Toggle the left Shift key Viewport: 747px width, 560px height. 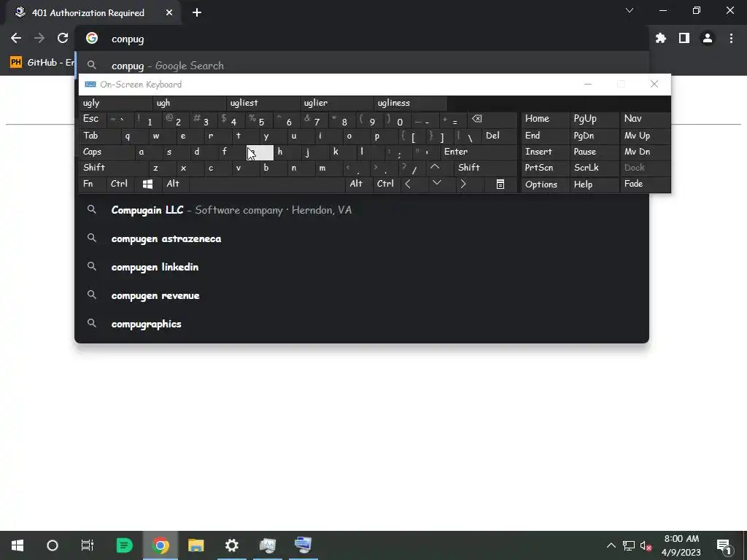(x=113, y=168)
